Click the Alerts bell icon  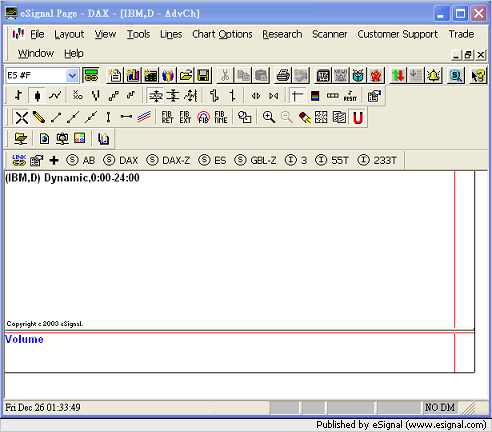pos(434,75)
